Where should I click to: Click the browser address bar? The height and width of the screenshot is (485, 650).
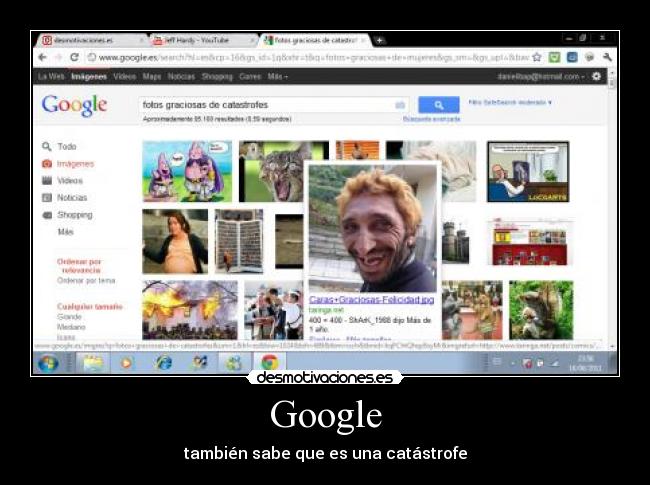309,57
